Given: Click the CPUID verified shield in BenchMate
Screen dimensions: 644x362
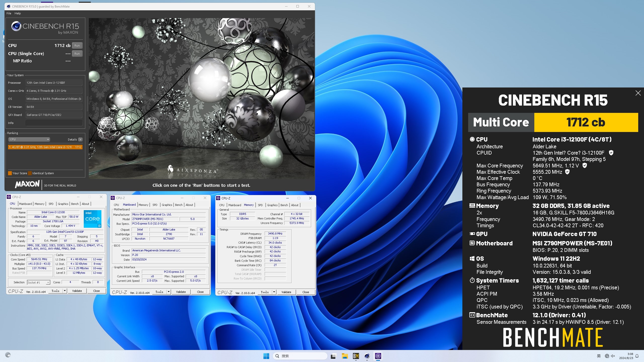Looking at the screenshot, I should click(x=611, y=153).
